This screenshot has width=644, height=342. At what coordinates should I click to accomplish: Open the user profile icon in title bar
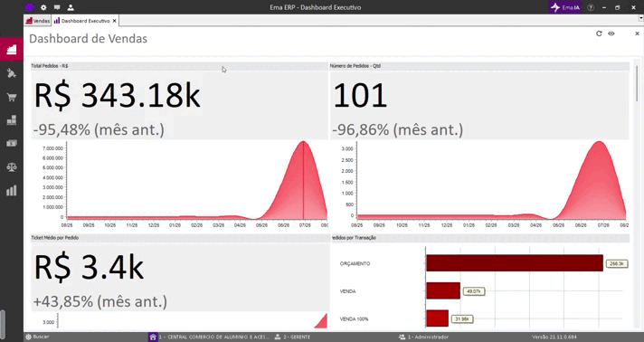[71, 7]
